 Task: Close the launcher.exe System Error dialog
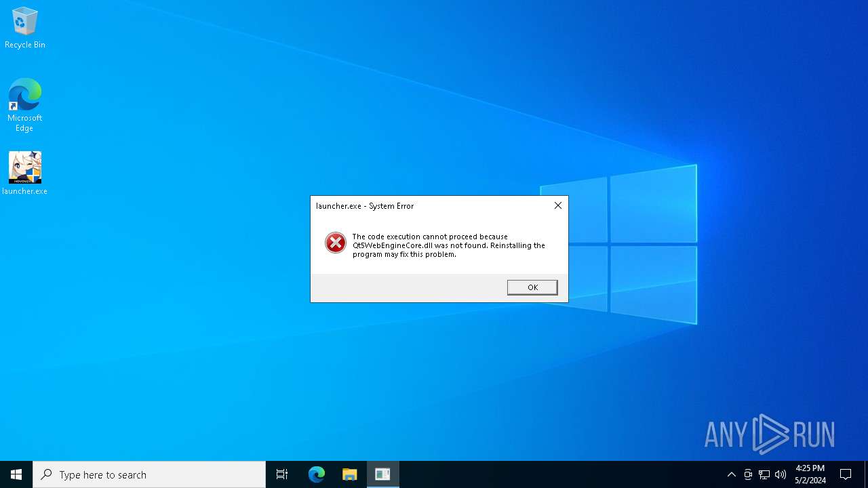(558, 205)
